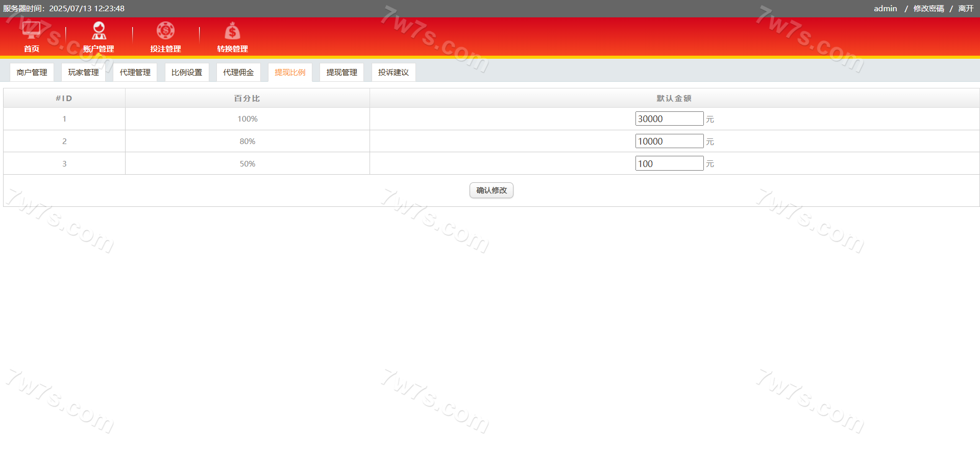980x472 pixels.
Task: Click the 80% row amount input
Action: click(x=669, y=141)
